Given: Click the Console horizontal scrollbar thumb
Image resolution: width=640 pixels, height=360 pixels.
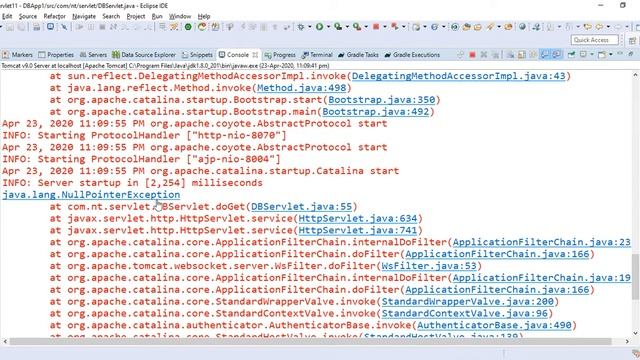Looking at the screenshot, I should point(310,341).
